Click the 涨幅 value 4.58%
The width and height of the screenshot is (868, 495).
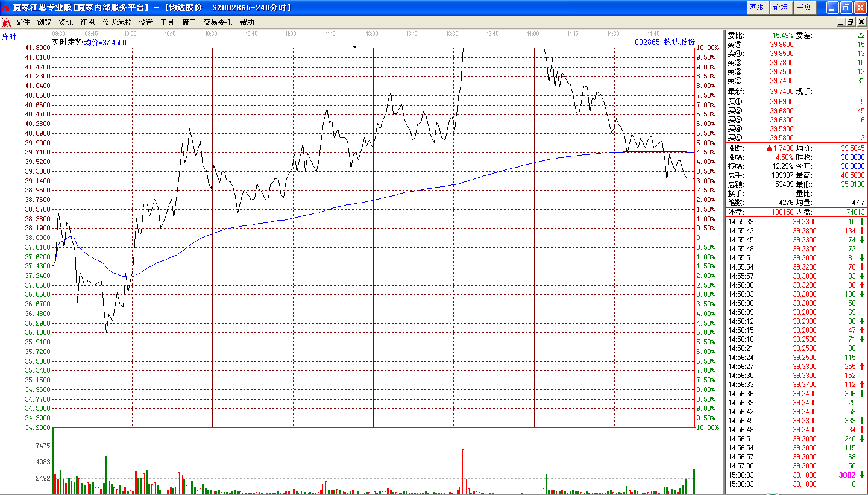coord(785,157)
